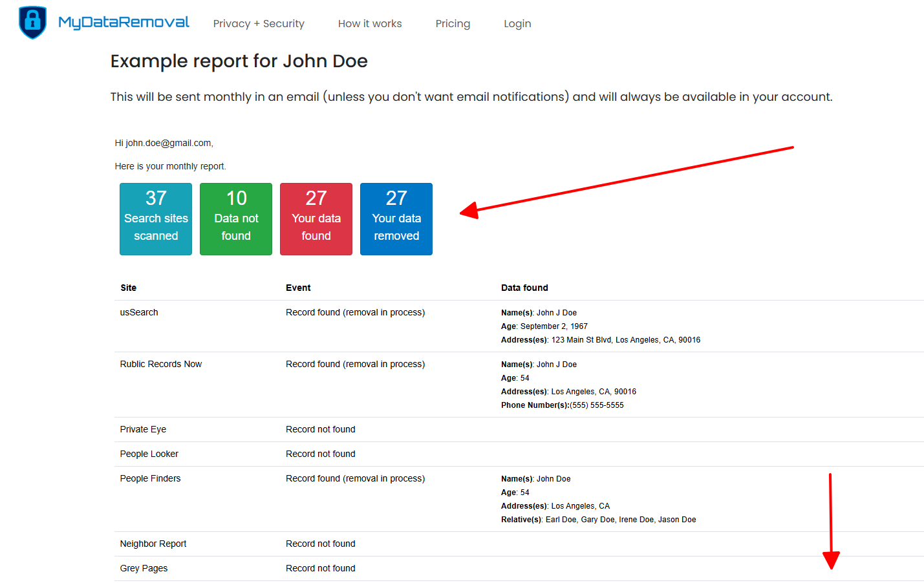Click 'Address(es): Los Angeles, CA, 90016' text

pyautogui.click(x=569, y=392)
